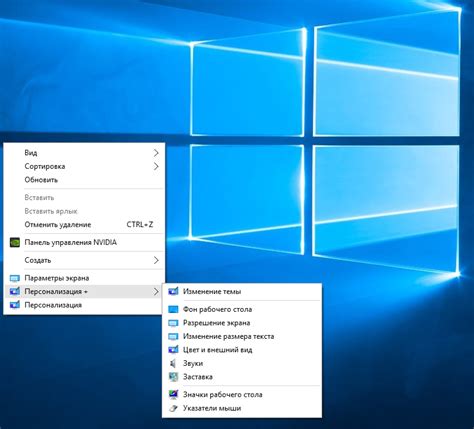Select Отменить удаление entry

pyautogui.click(x=84, y=225)
